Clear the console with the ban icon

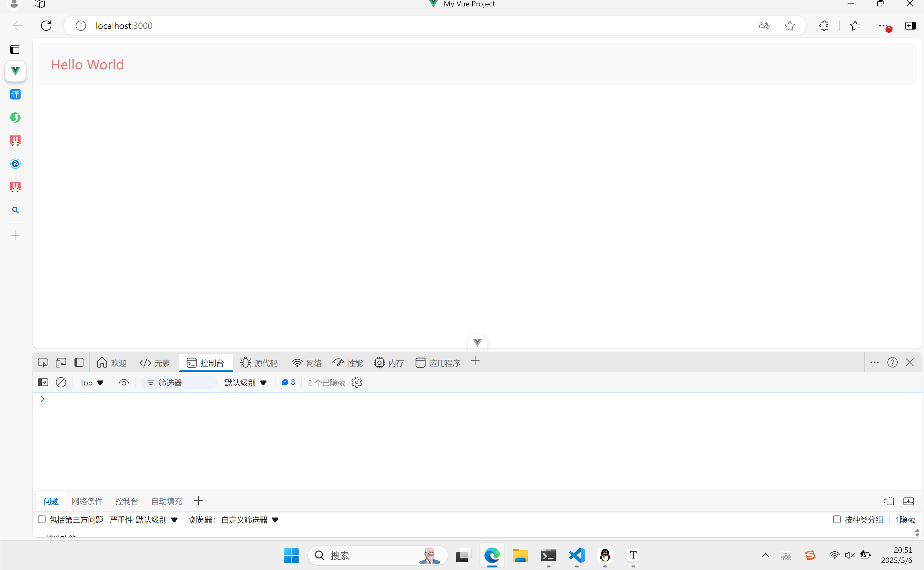click(x=61, y=383)
